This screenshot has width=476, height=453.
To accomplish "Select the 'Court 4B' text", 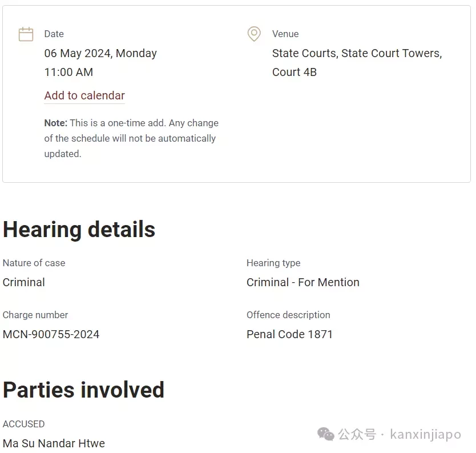I will tap(295, 73).
